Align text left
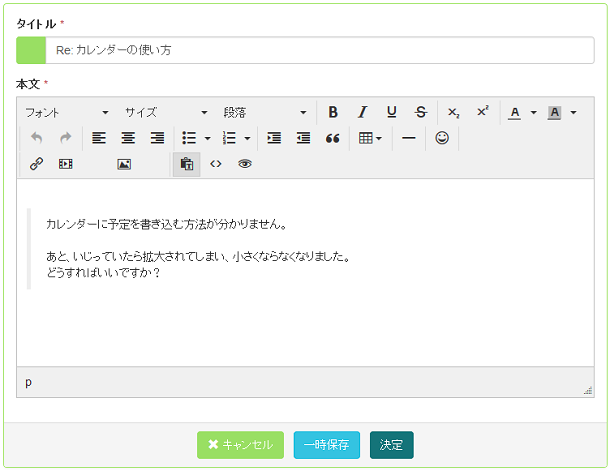Image resolution: width=610 pixels, height=471 pixels. click(x=98, y=138)
